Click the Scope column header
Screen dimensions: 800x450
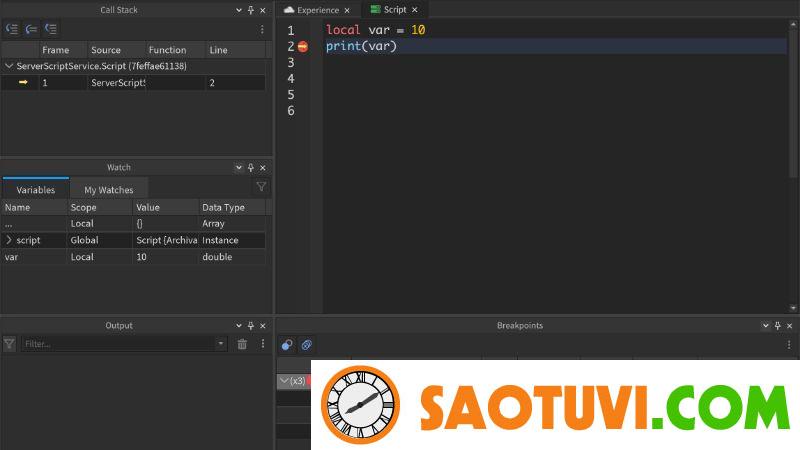click(83, 207)
